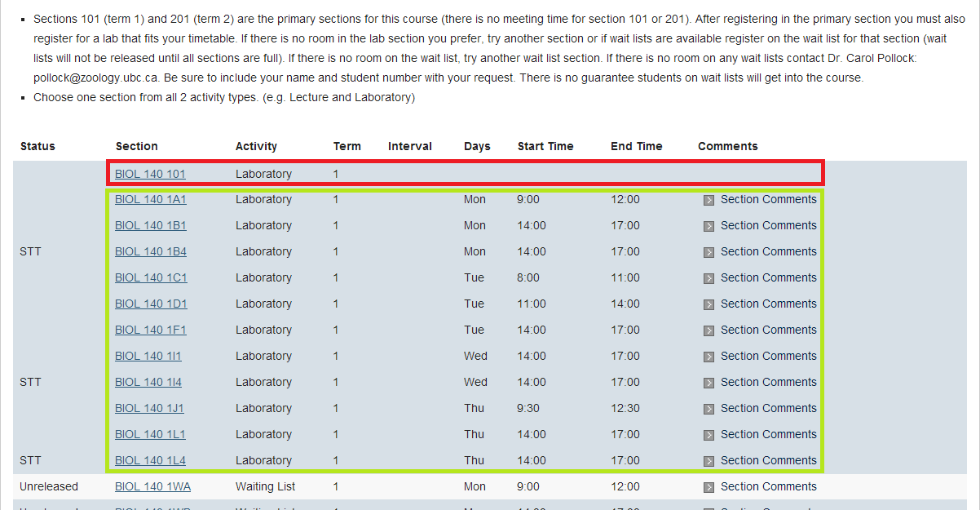
Task: Expand Section Comments for BIOL 140 1L1
Action: pyautogui.click(x=768, y=434)
